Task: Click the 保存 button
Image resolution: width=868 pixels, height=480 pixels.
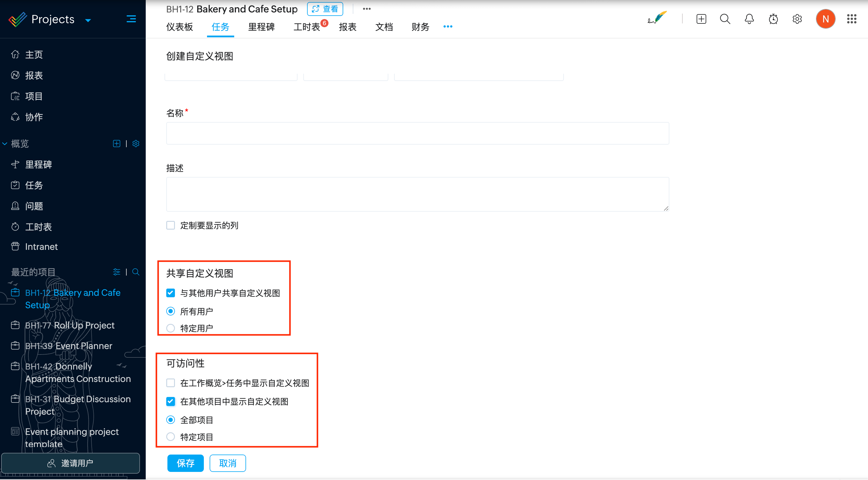Action: (x=185, y=463)
